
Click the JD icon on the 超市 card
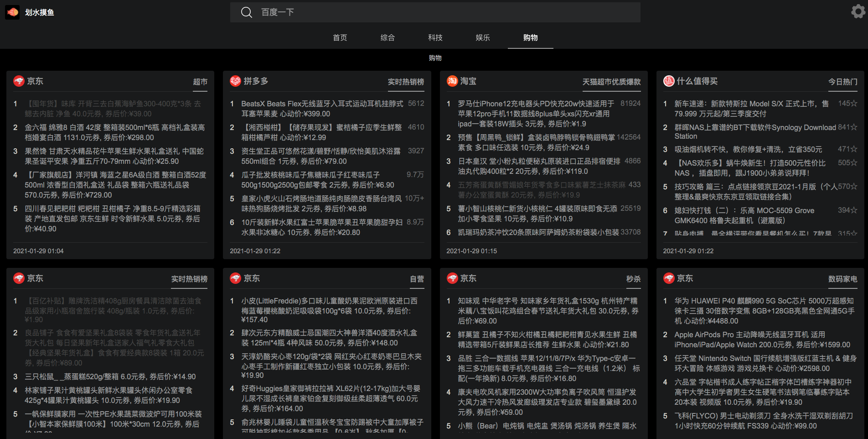[x=19, y=81]
